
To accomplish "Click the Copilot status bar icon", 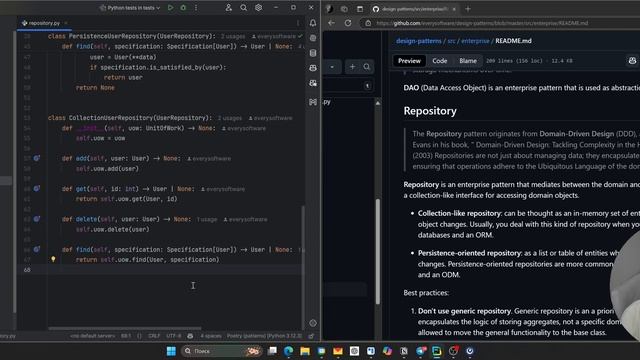I will click(x=190, y=336).
